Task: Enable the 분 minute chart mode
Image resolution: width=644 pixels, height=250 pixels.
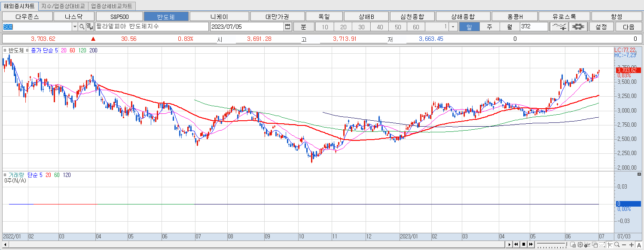Action: tap(304, 26)
